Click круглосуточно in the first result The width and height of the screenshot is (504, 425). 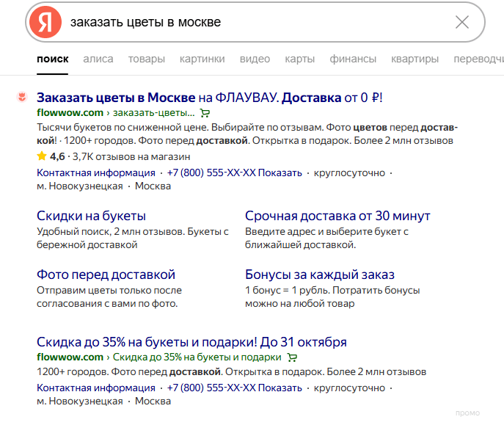[349, 173]
